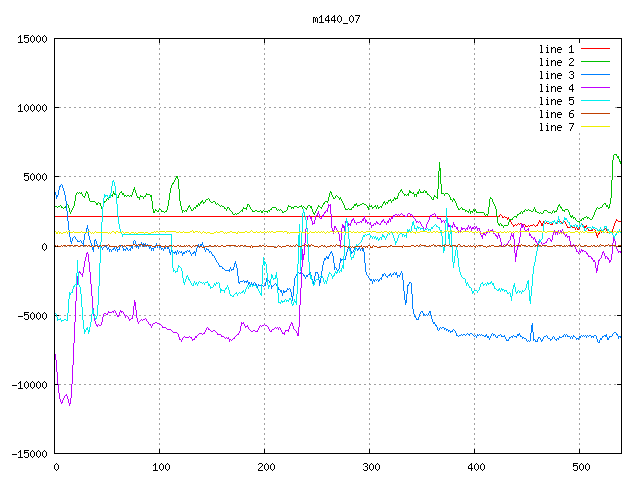Click the 300 x-axis tick label
640x480 pixels.
(x=370, y=467)
